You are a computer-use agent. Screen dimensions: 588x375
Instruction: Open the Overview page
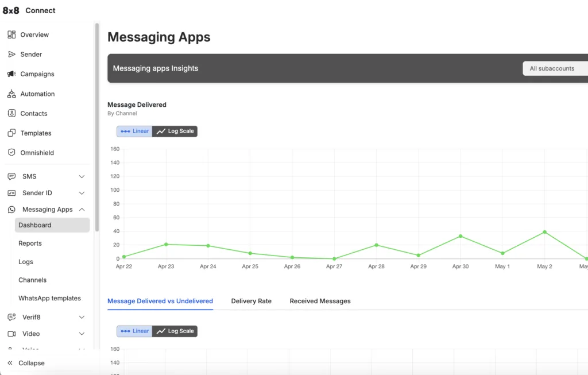[34, 35]
